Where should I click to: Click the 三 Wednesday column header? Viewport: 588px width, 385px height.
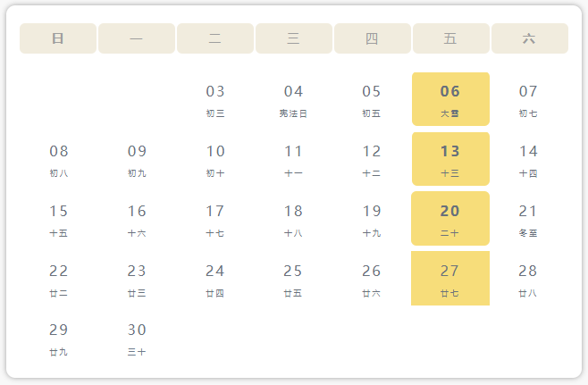pos(294,38)
